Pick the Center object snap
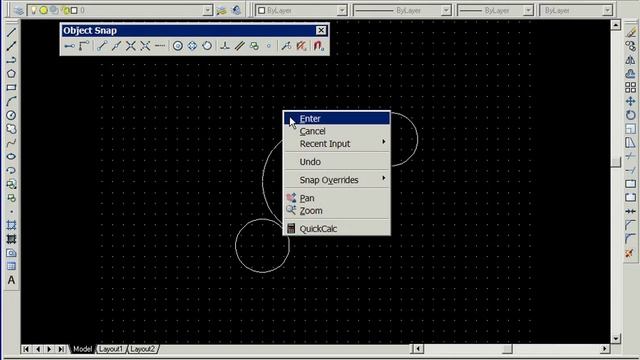This screenshot has height=360, width=640. (x=178, y=46)
